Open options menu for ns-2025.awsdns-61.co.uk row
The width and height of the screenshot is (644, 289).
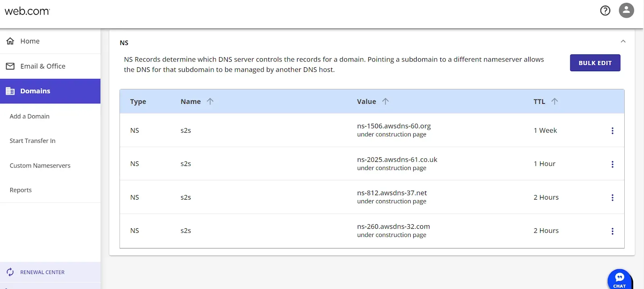[612, 164]
